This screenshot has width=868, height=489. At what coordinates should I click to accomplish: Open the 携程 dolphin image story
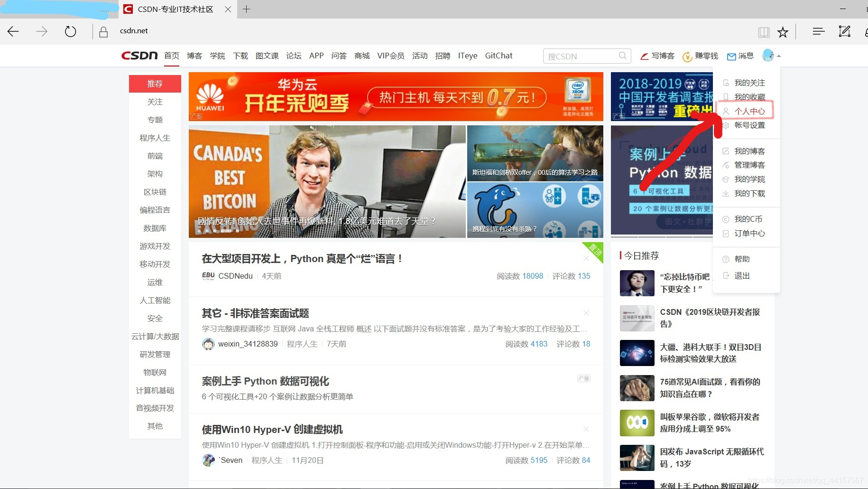[535, 210]
